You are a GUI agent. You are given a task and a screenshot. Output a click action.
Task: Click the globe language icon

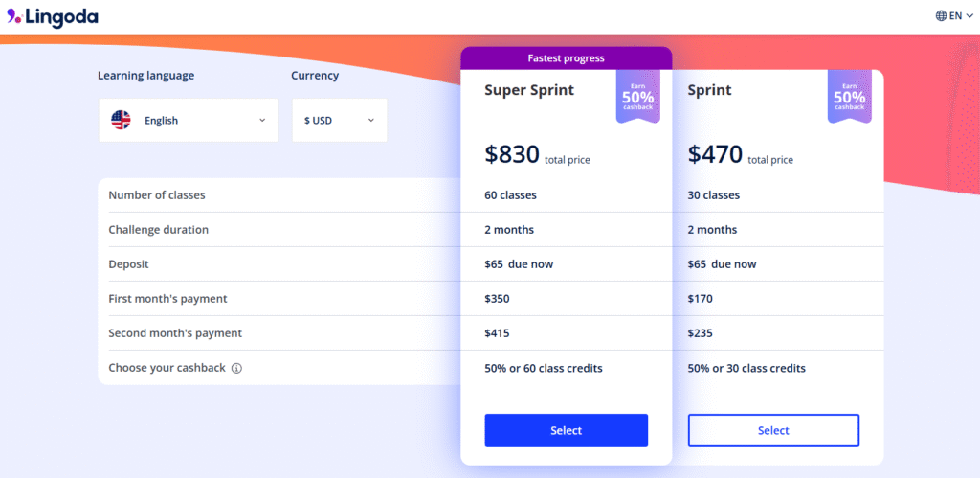click(x=940, y=16)
